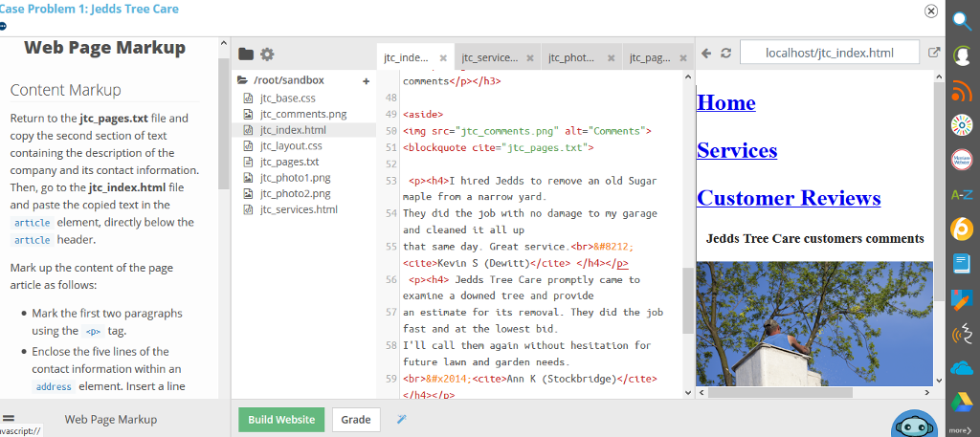
Task: Click the orange circular P icon
Action: pos(962,229)
